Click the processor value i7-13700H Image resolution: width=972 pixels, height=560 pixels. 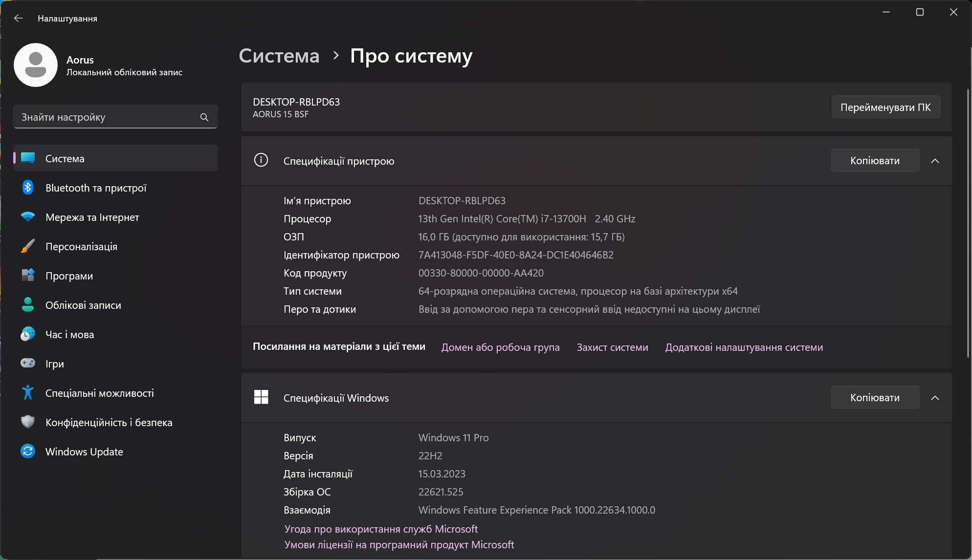pos(527,218)
